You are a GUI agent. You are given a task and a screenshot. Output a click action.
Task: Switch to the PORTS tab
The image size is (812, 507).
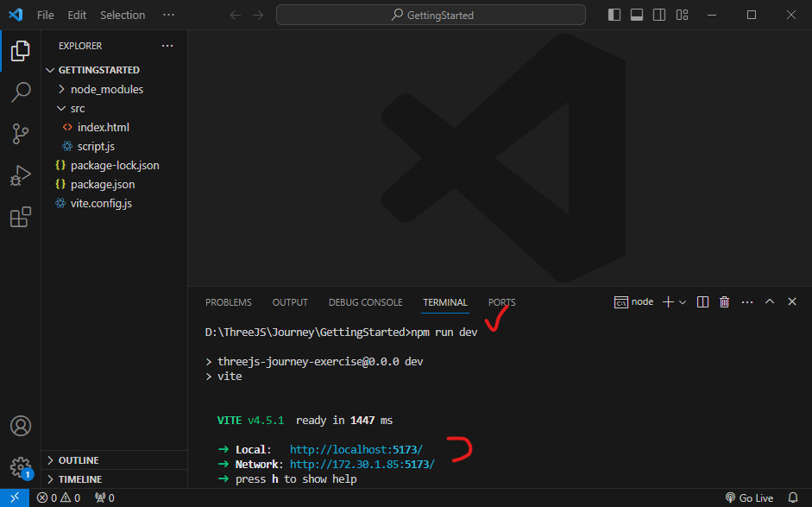pyautogui.click(x=502, y=302)
